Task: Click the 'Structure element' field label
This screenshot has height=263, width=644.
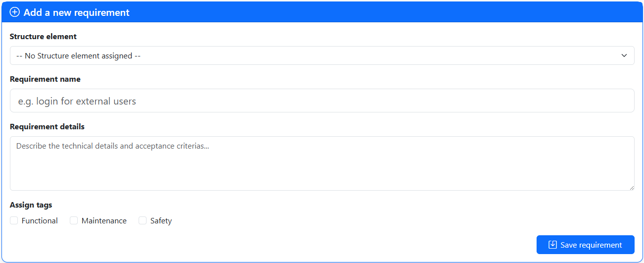Action: point(43,37)
